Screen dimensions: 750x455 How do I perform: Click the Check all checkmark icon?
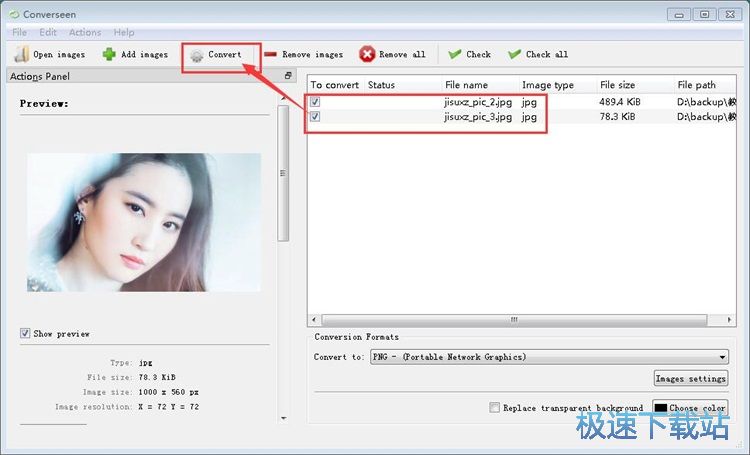(514, 54)
